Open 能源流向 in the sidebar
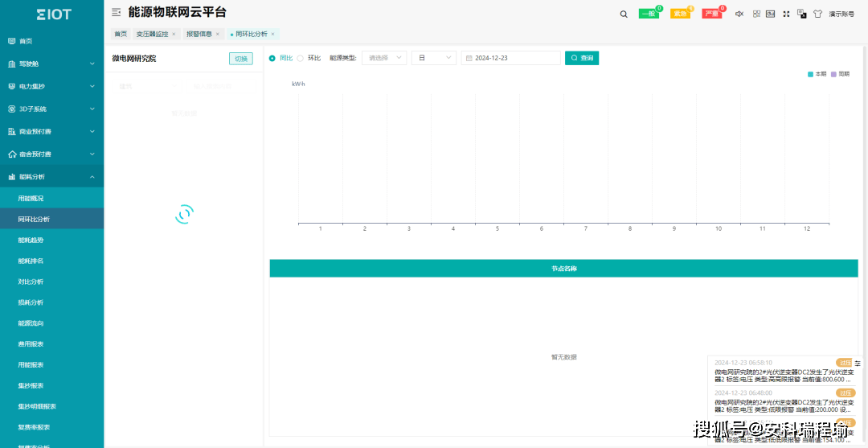The height and width of the screenshot is (448, 868). [x=52, y=323]
